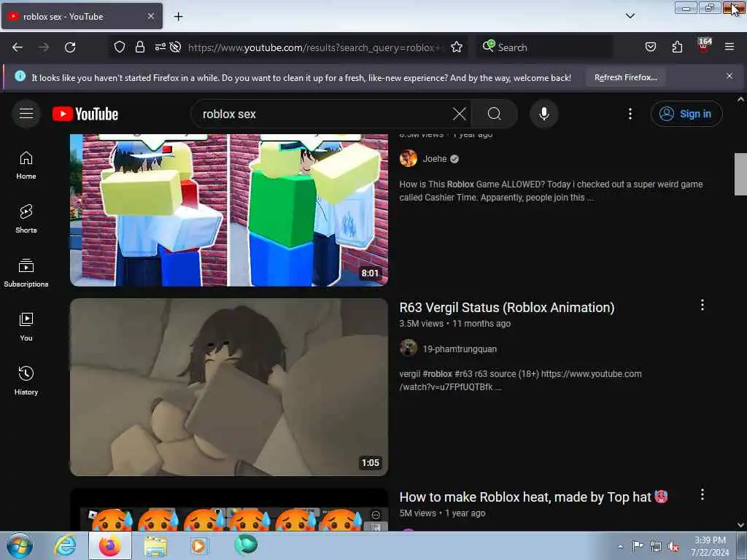Show site security padlock info
747x560 pixels.
[x=139, y=47]
